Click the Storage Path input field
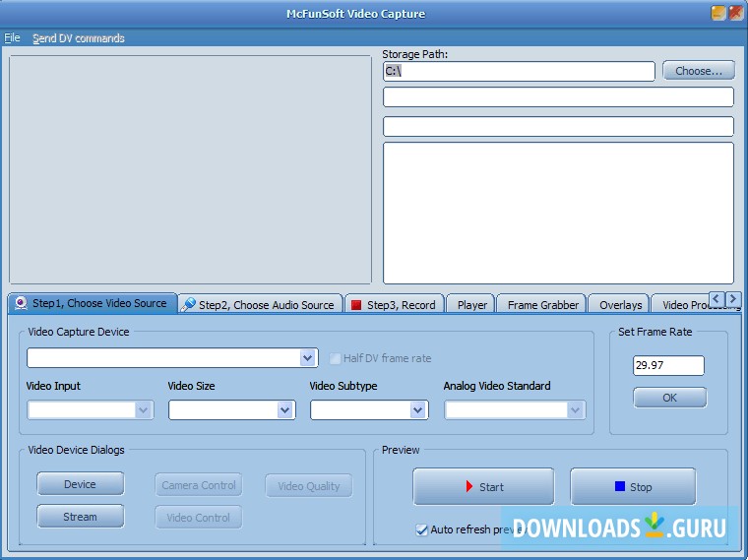748x560 pixels. 519,71
